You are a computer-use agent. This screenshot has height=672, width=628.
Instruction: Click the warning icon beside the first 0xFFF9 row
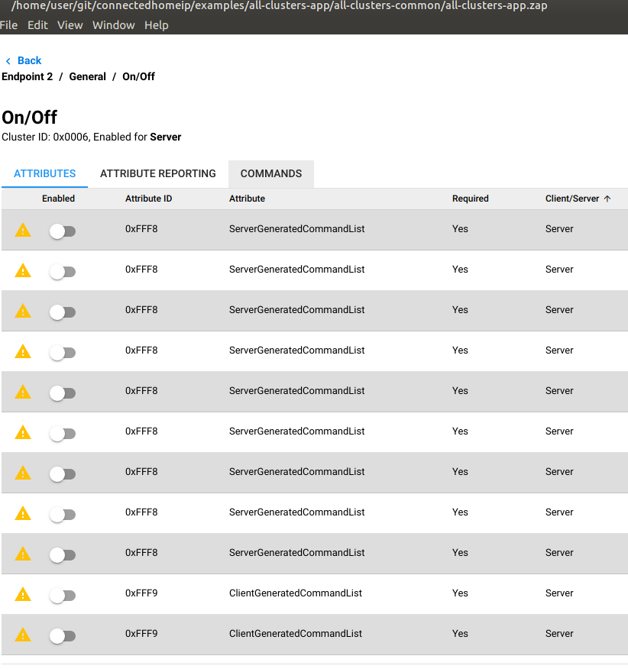(22, 594)
